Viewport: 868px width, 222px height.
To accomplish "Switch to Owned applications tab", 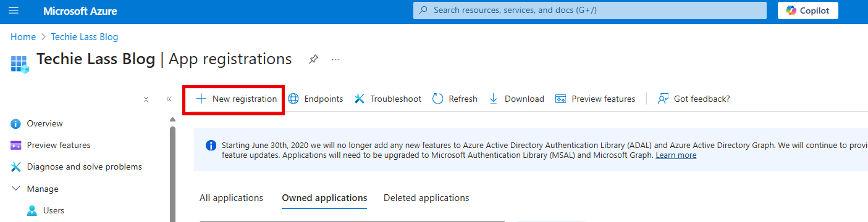I will (324, 198).
